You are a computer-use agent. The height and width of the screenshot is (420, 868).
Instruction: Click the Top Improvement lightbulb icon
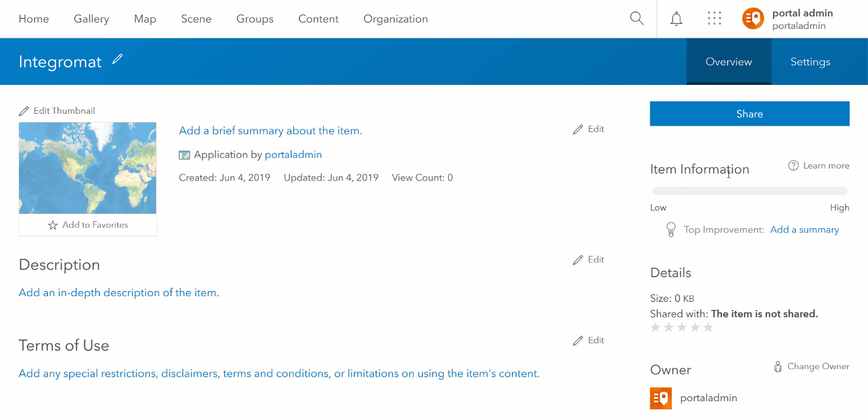coord(671,229)
